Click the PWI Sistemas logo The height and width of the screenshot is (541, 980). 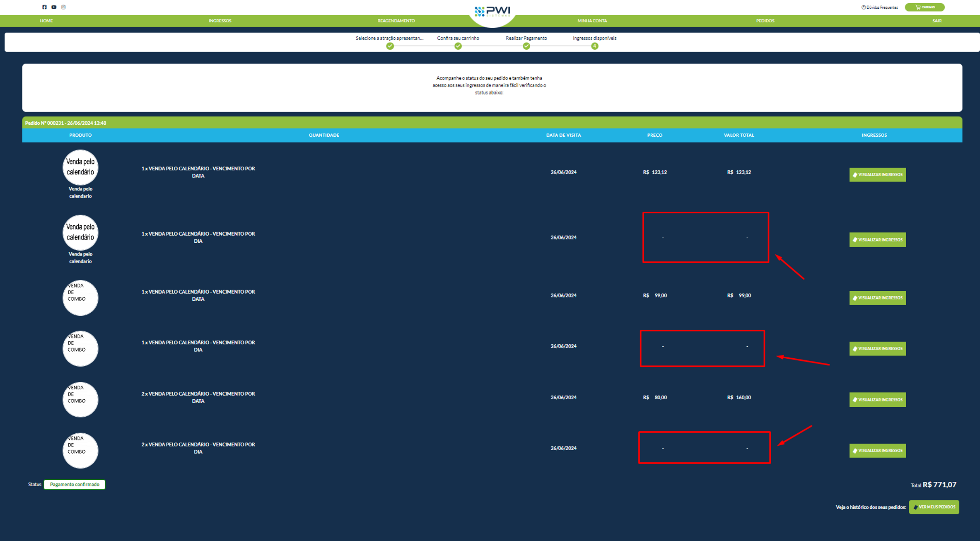pos(492,12)
